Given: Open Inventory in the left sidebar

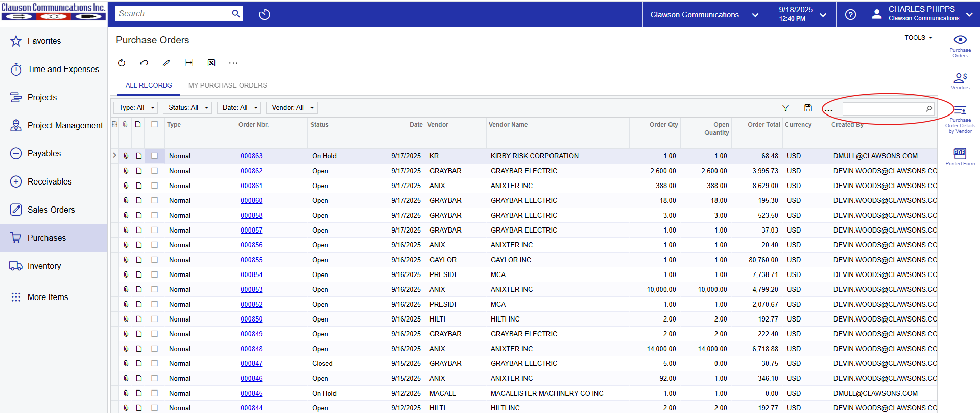Looking at the screenshot, I should point(44,266).
